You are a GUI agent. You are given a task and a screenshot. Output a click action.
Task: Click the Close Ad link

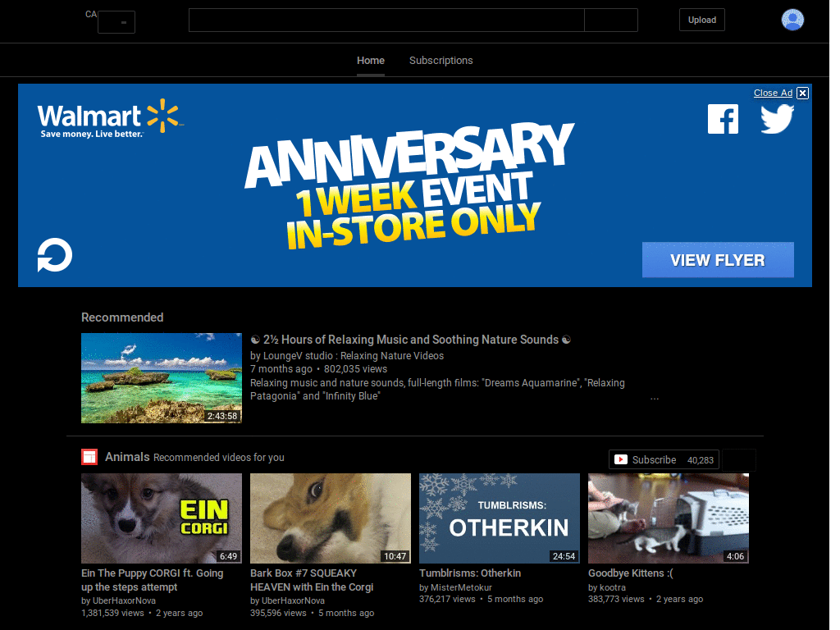pos(773,93)
